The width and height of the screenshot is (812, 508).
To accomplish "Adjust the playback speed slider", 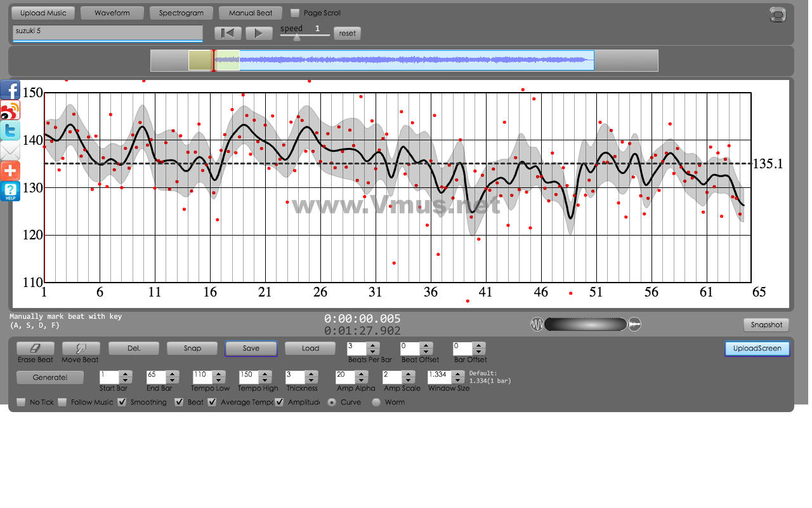I will point(297,37).
